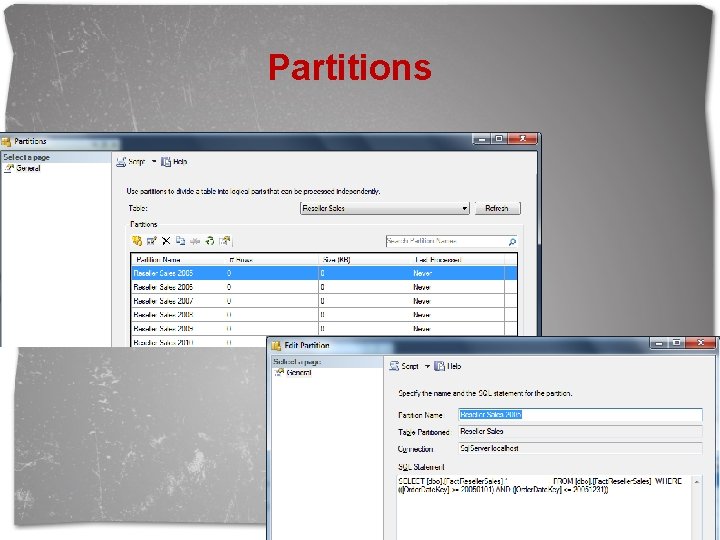
Task: Click the New Partition toolbar icon
Action: pyautogui.click(x=137, y=241)
